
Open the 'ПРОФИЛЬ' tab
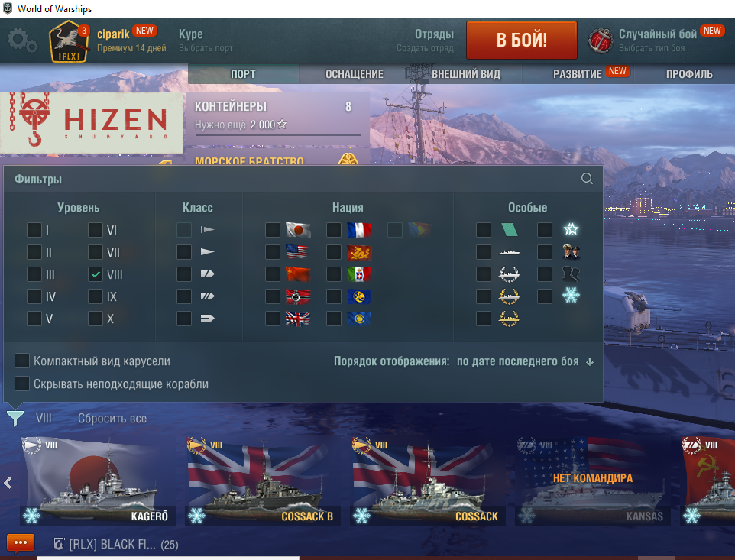689,74
